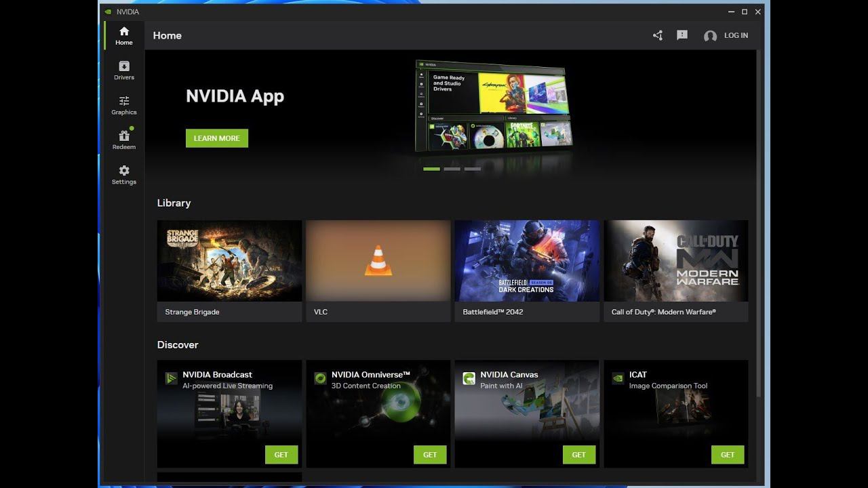Open the Graphics settings section
868x488 pixels.
point(124,106)
